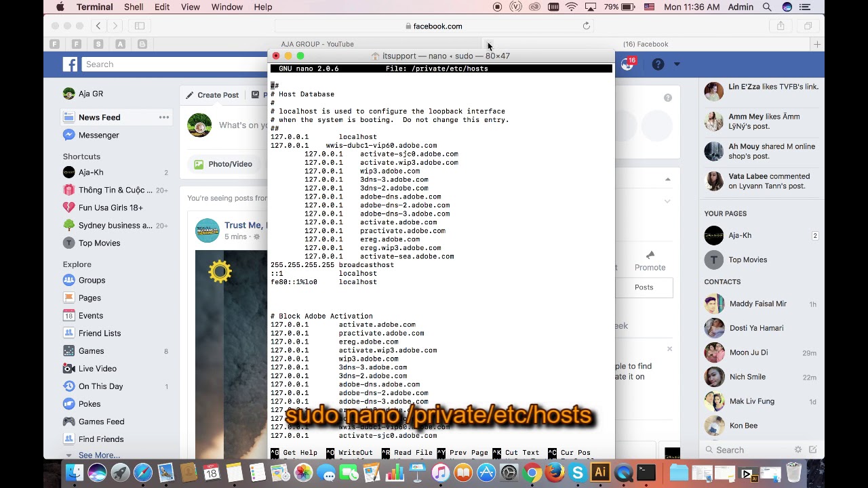868x488 pixels.
Task: Select Posts tab on page panel
Action: pos(644,287)
